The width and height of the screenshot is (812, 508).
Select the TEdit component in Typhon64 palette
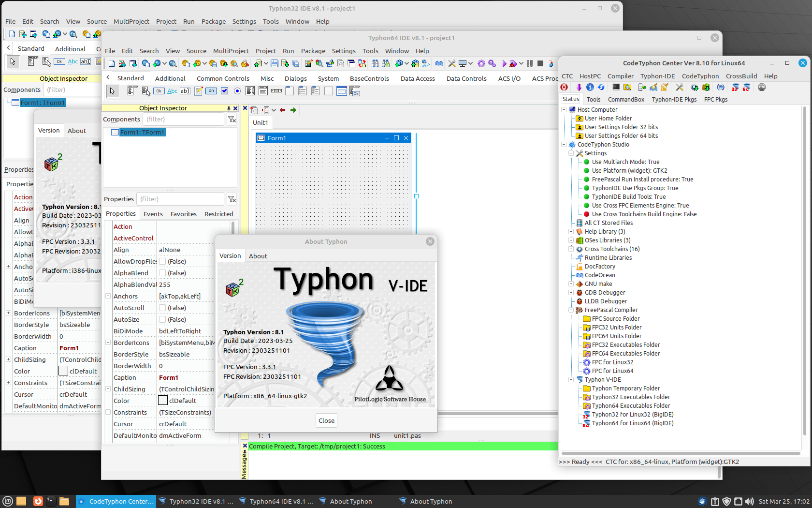(185, 91)
